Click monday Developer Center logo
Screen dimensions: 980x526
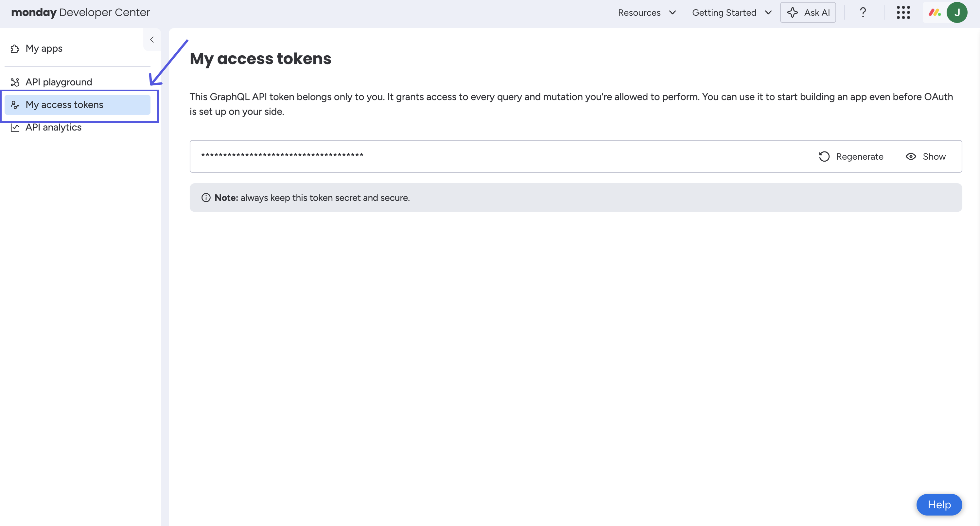coord(80,12)
